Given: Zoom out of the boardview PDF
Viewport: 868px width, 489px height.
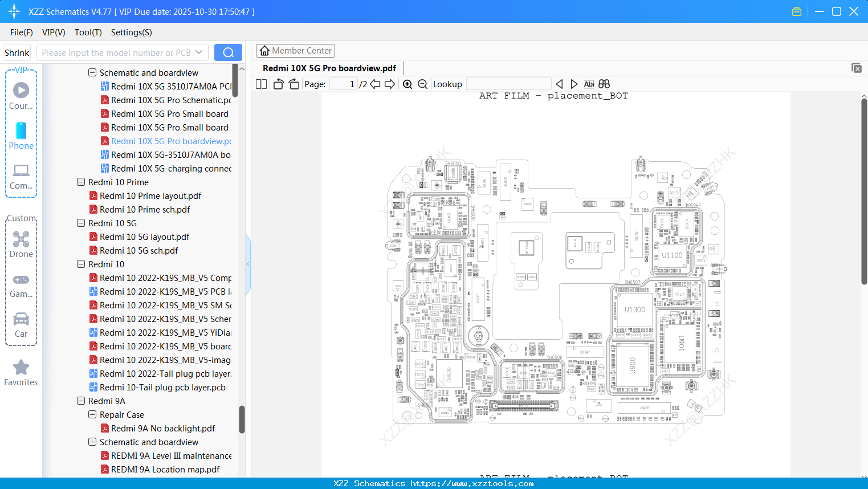Looking at the screenshot, I should (x=422, y=84).
